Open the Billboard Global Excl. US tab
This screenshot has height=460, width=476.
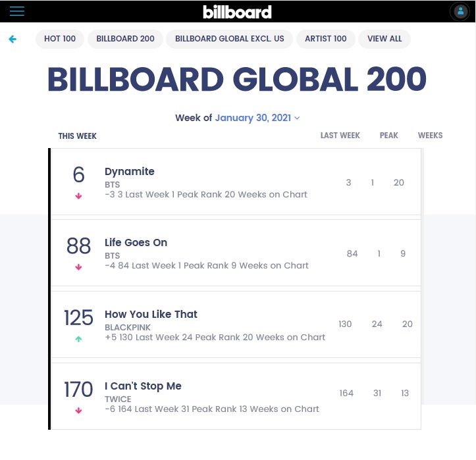coord(230,39)
